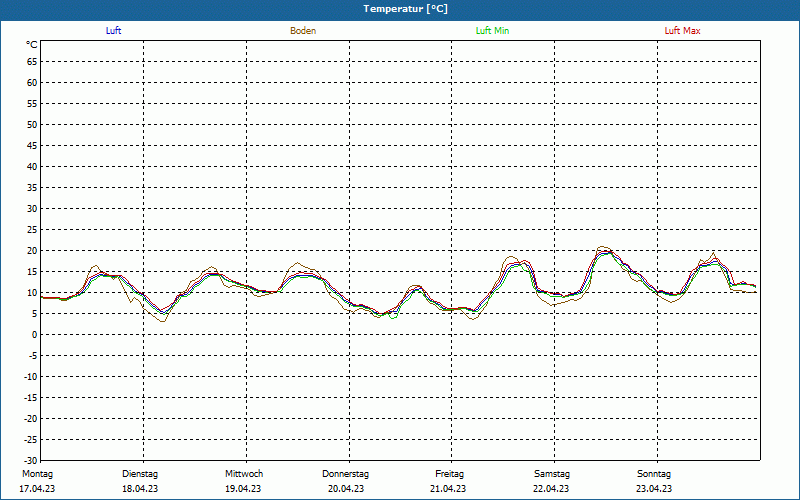Click the Sonntag day label

(x=654, y=474)
